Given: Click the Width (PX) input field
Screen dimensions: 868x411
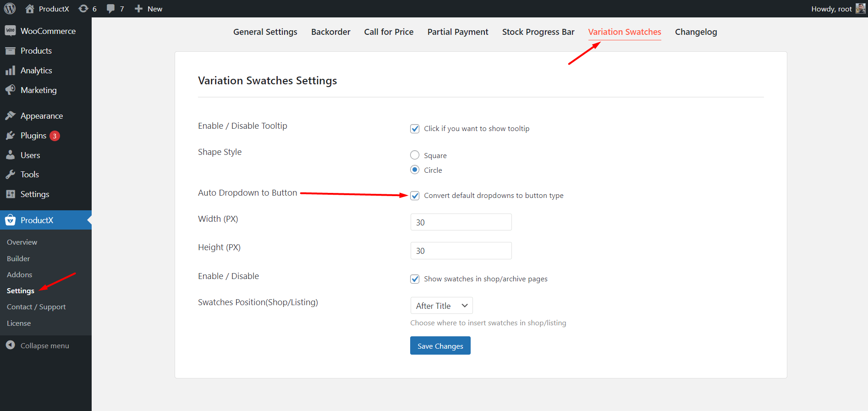Looking at the screenshot, I should coord(461,222).
